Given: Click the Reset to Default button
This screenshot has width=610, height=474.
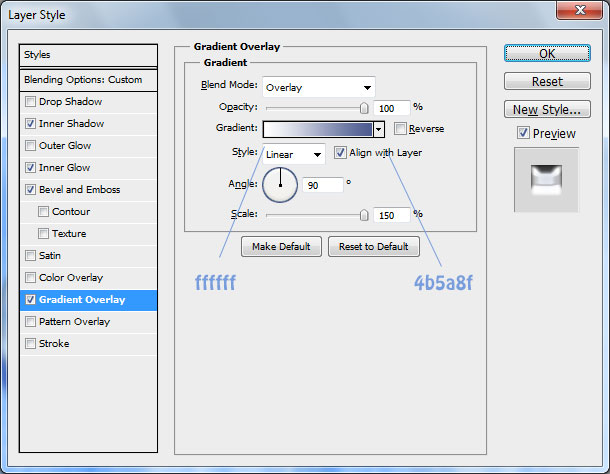Looking at the screenshot, I should [x=373, y=246].
